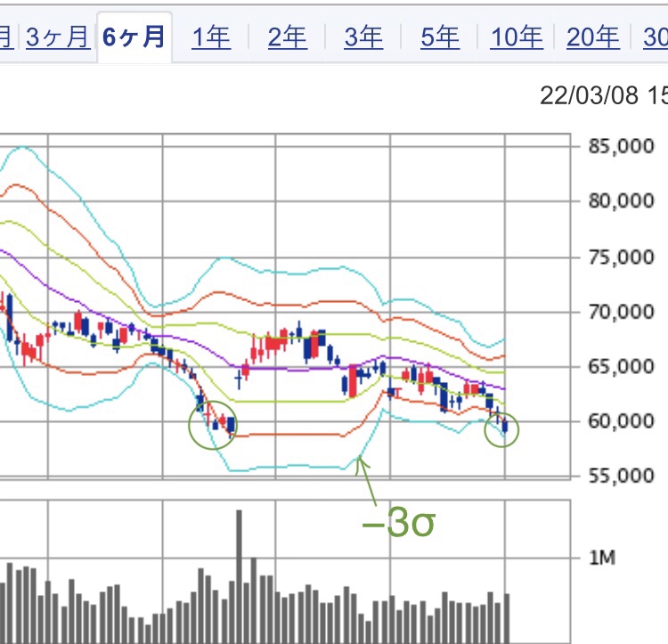Click the 55,000 price axis label

point(621,476)
